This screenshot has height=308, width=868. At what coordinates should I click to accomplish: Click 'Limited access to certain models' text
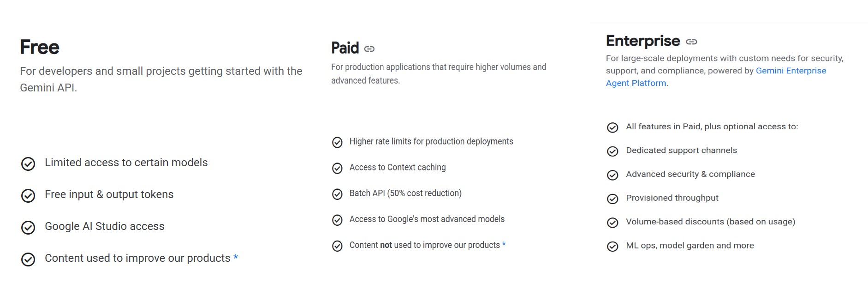(x=126, y=163)
